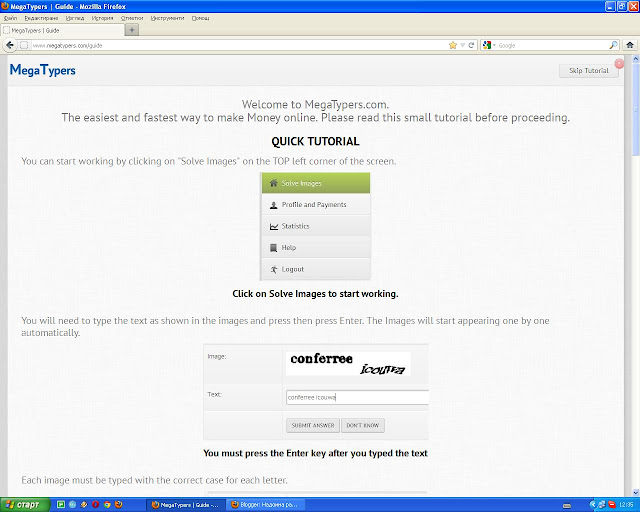
Task: Click the 'You must press the Enter key' text
Action: (x=316, y=453)
